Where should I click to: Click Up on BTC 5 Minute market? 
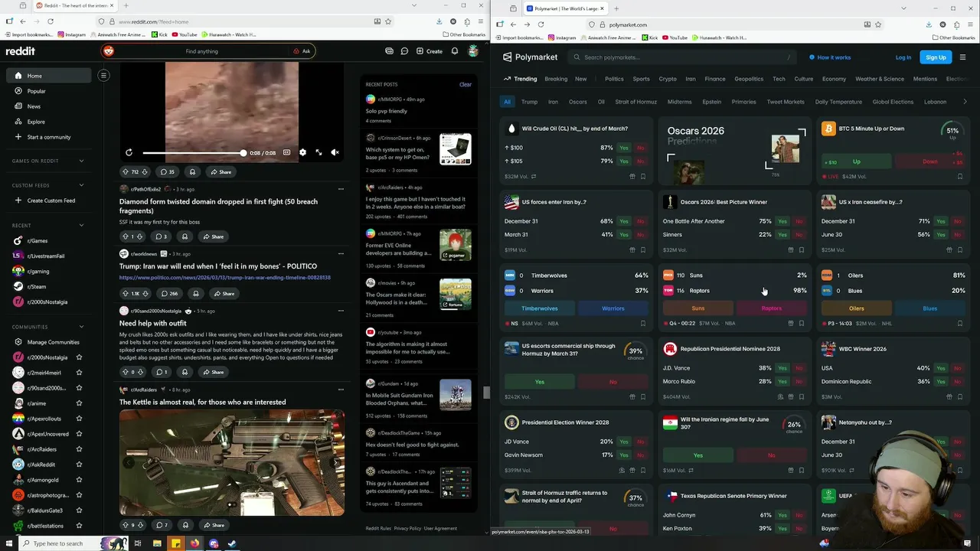(857, 161)
